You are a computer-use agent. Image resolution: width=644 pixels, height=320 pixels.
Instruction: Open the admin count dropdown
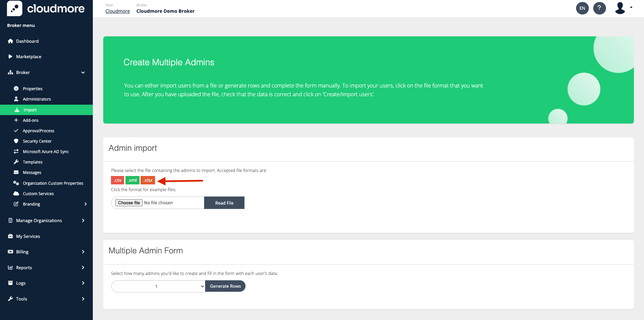[158, 286]
